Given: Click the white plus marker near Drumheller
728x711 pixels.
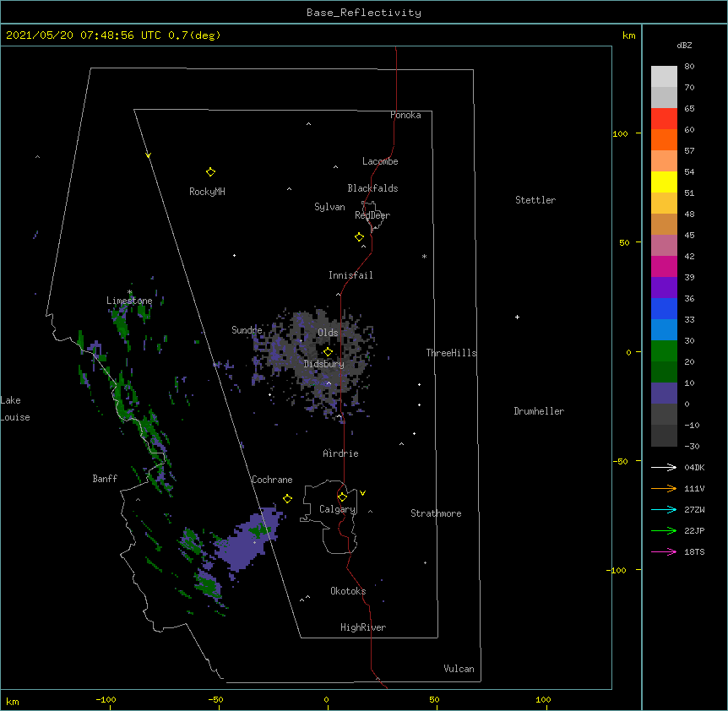Looking at the screenshot, I should point(517,317).
